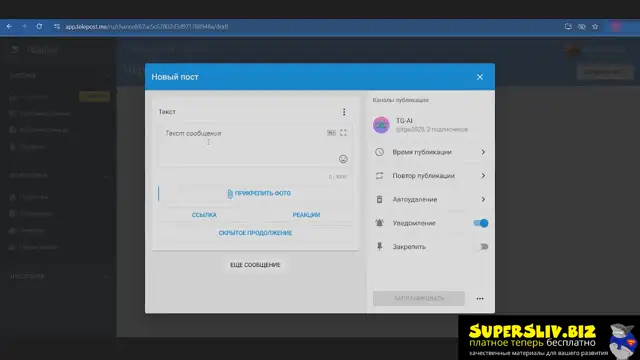Click the markdown format icon in text field
This screenshot has width=640, height=360.
(331, 133)
